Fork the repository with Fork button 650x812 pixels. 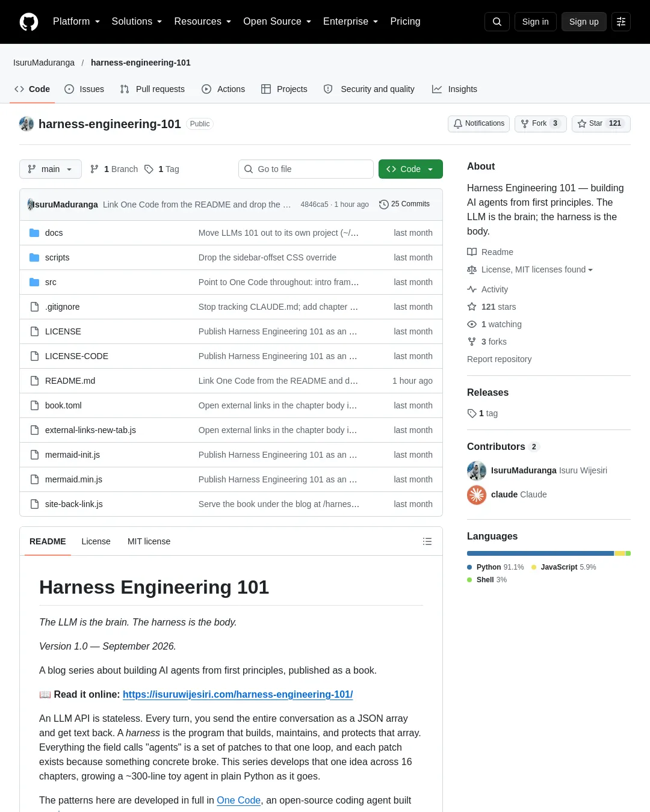click(x=540, y=124)
